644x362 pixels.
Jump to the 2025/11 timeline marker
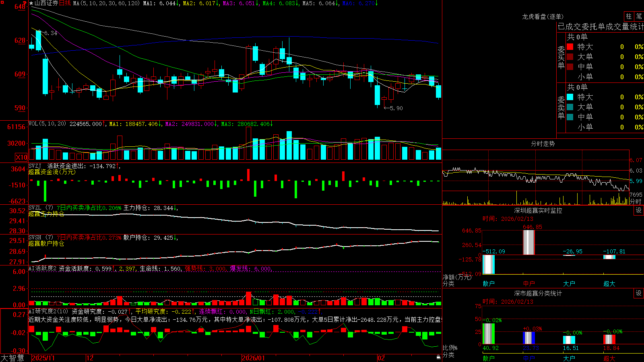[x=43, y=358]
